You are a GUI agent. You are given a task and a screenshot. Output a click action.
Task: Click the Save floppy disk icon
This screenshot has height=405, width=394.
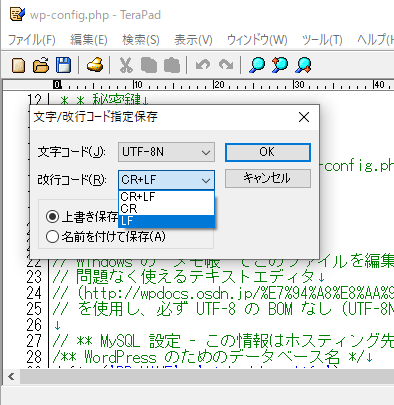point(63,65)
